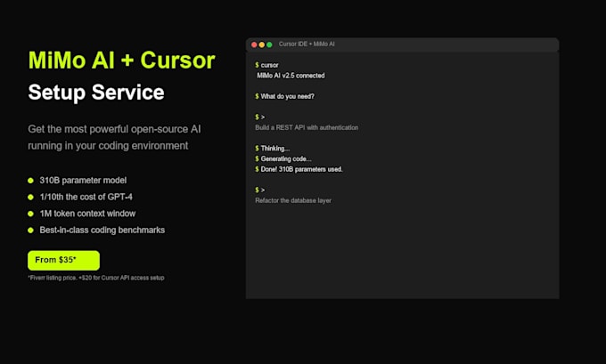Click 'Get the most powerful open-source AI' line

coord(114,129)
